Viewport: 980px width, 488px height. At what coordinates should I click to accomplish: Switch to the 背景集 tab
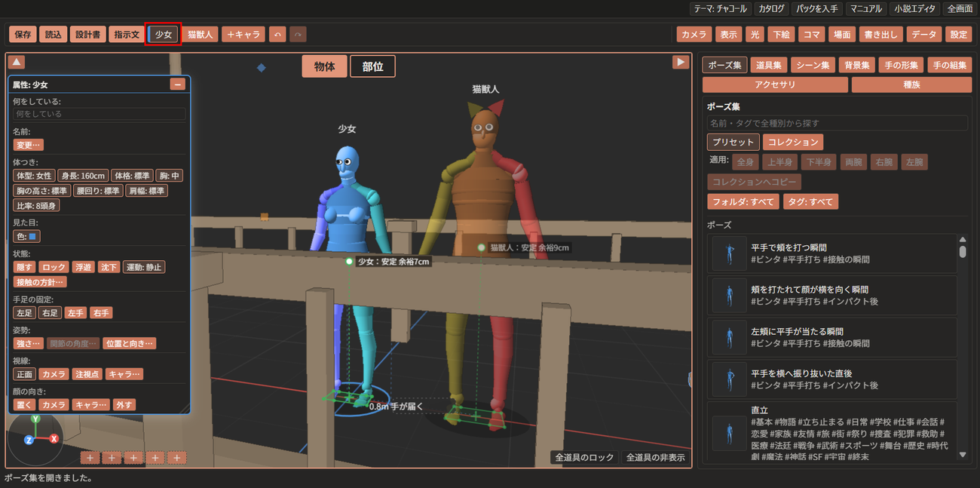[857, 66]
